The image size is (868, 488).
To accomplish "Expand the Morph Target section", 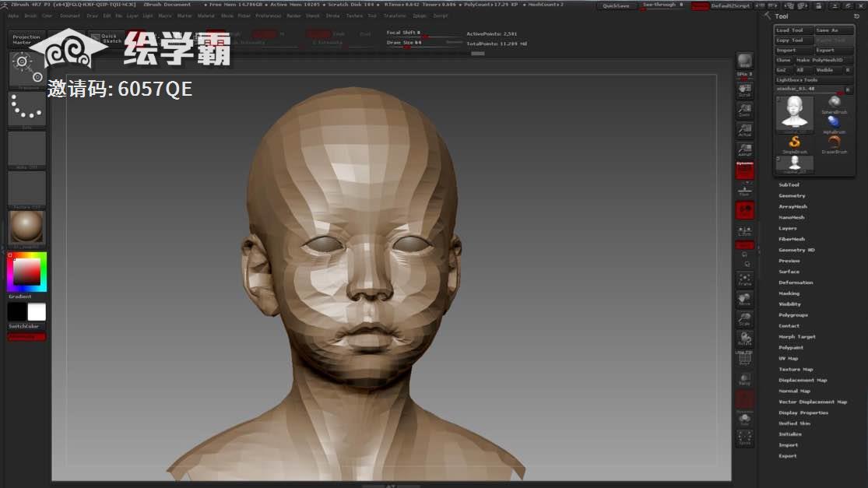I will (796, 337).
